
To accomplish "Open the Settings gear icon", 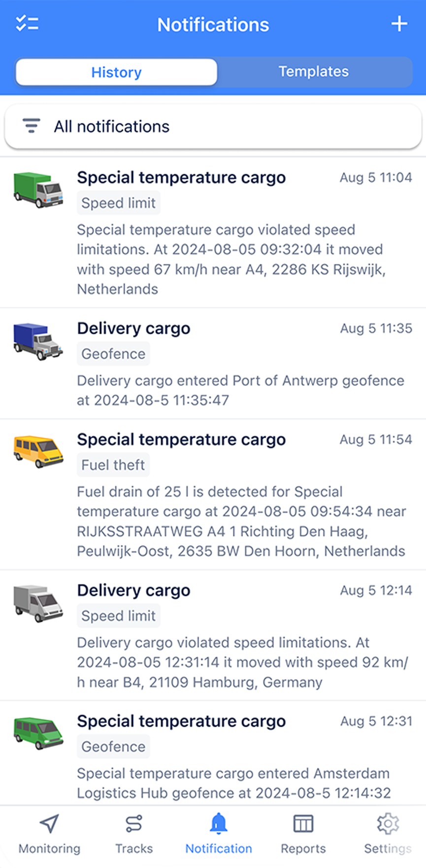I will pos(388,823).
